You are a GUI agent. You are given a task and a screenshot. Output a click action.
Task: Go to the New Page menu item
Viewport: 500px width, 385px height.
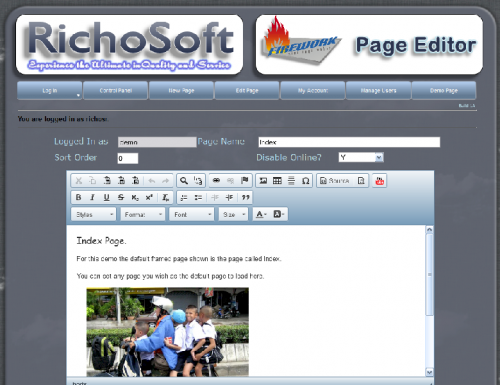[181, 90]
